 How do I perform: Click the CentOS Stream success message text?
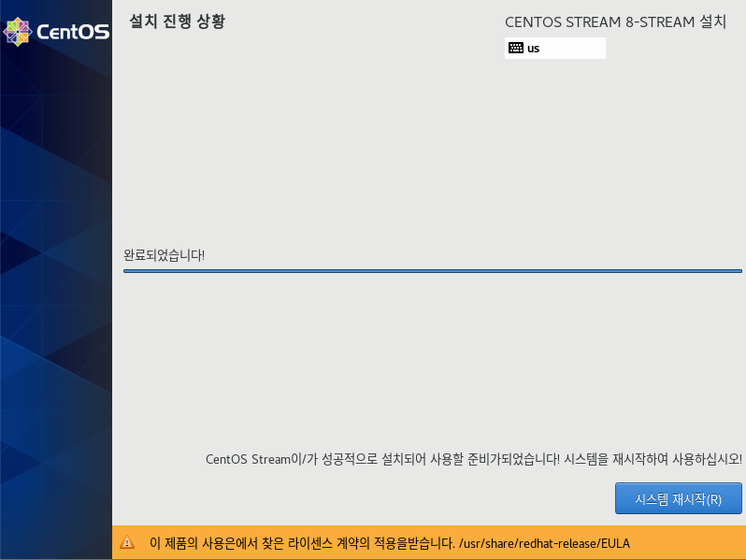coord(473,459)
